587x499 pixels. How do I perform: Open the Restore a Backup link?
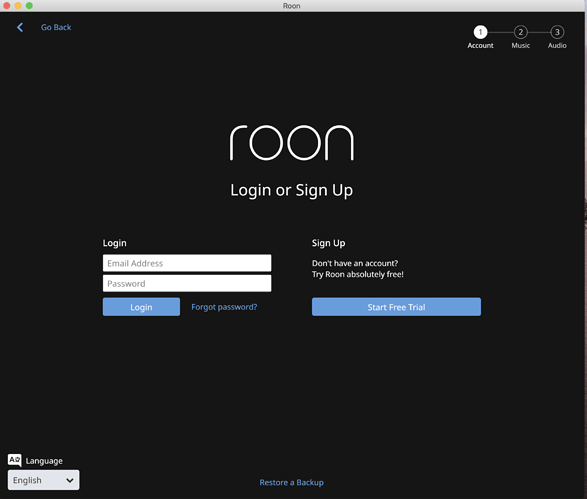point(292,483)
